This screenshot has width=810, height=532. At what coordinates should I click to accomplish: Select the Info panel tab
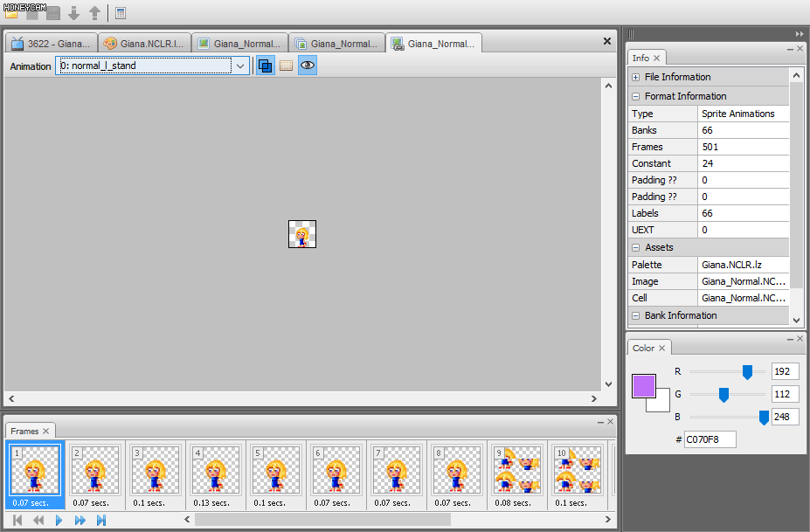click(640, 58)
